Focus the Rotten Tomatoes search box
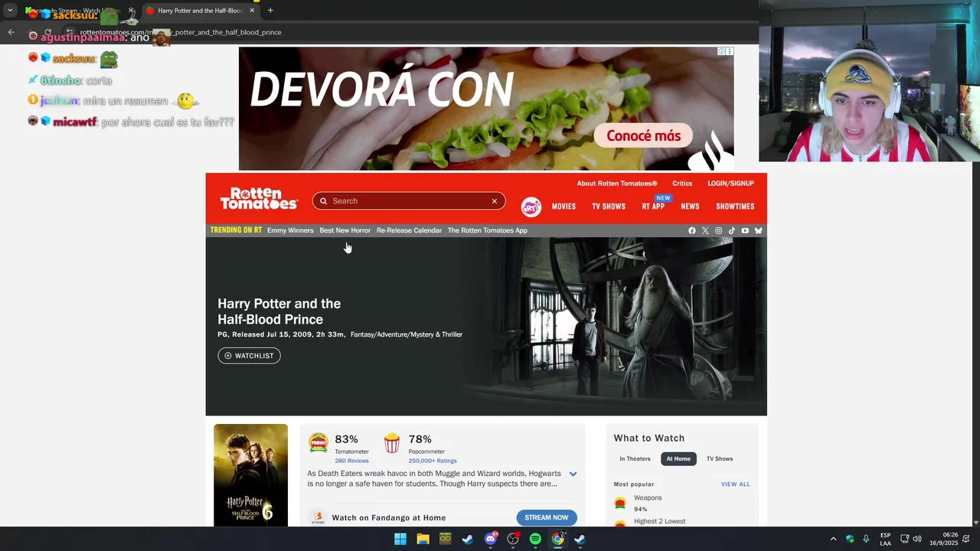The image size is (980, 551). 409,201
